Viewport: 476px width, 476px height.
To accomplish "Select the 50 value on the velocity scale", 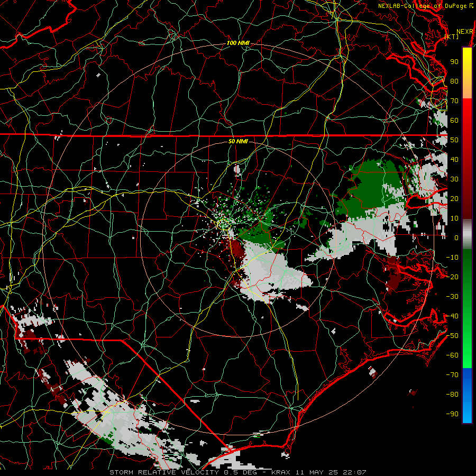I will 454,140.
